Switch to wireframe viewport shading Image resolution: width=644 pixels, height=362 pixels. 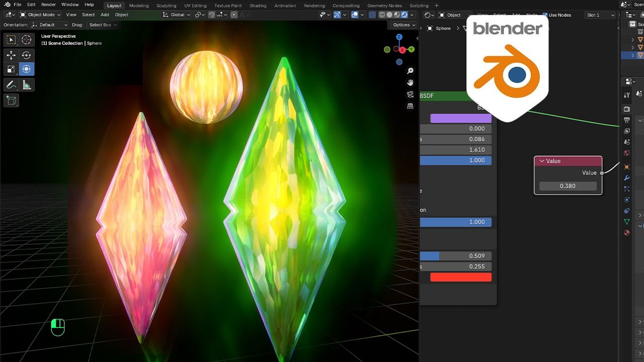pyautogui.click(x=382, y=15)
